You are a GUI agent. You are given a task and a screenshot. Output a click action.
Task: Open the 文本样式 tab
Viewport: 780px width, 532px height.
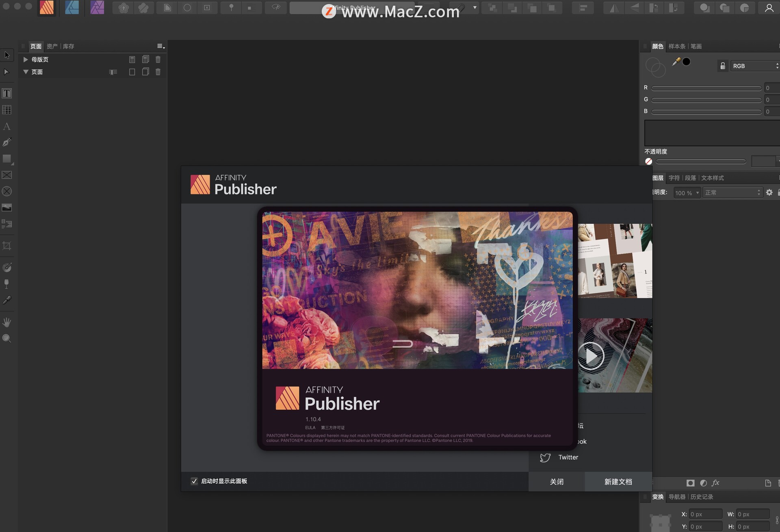pyautogui.click(x=713, y=178)
